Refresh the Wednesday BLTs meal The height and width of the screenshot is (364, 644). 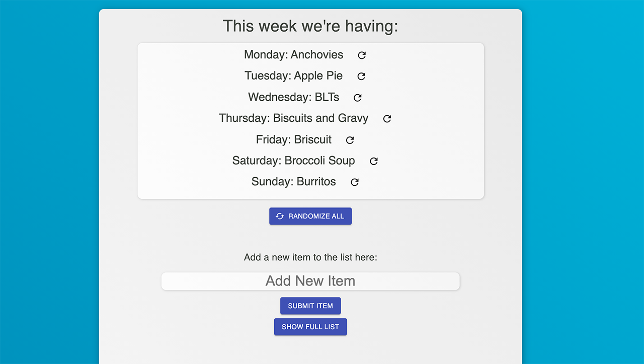(x=358, y=98)
